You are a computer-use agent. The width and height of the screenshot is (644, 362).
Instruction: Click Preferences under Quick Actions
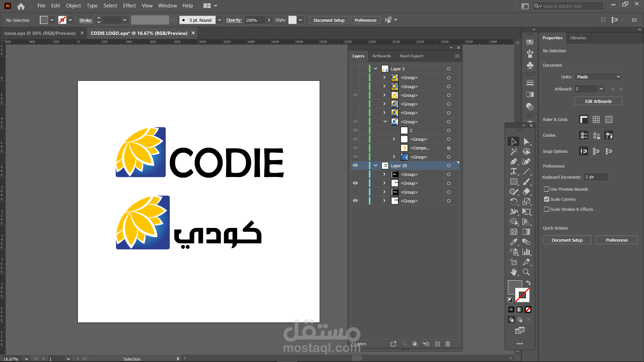616,240
